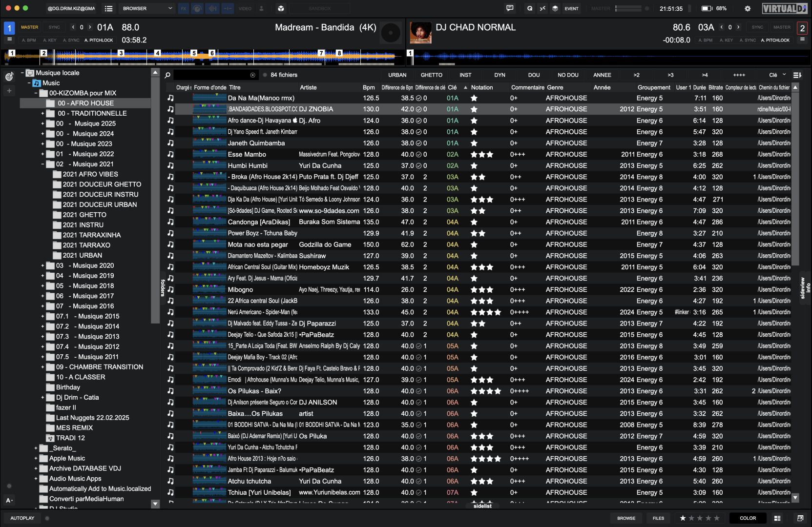This screenshot has height=527, width=812.
Task: Click the globe online-music icon in left sidebar
Action: [x=9, y=77]
